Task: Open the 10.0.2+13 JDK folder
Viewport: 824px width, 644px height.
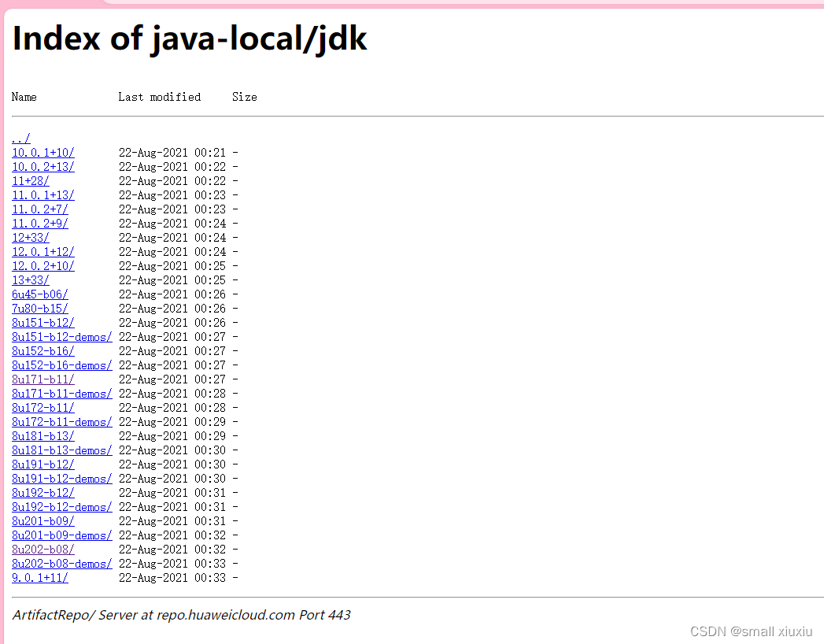Action: (x=42, y=166)
